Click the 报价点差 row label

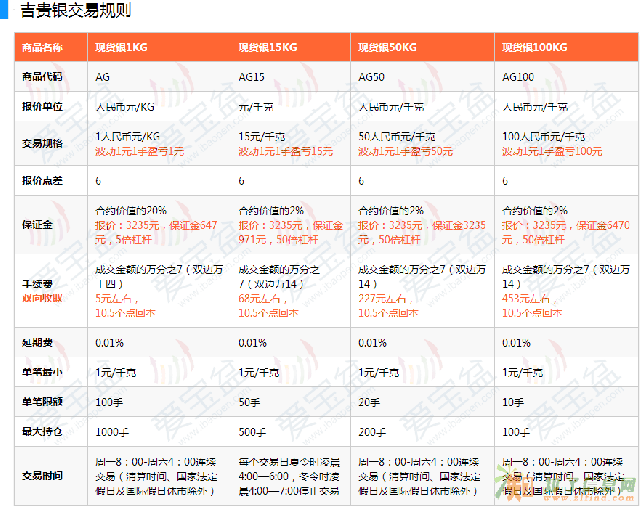pyautogui.click(x=42, y=181)
